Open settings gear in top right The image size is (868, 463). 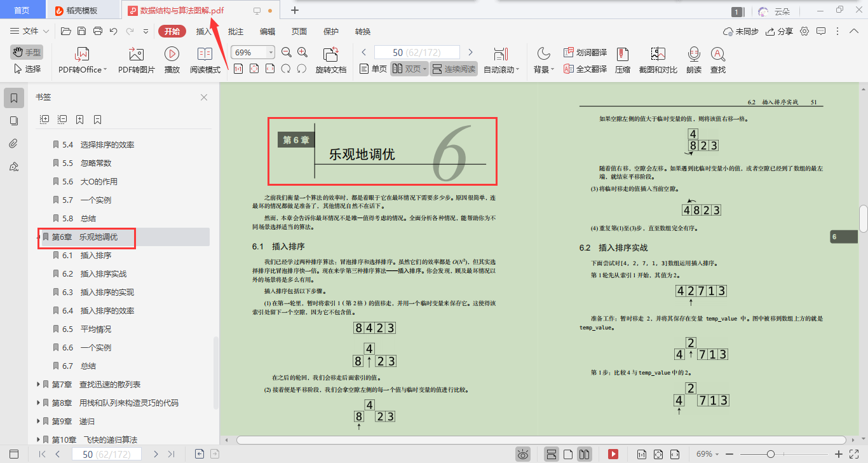804,31
